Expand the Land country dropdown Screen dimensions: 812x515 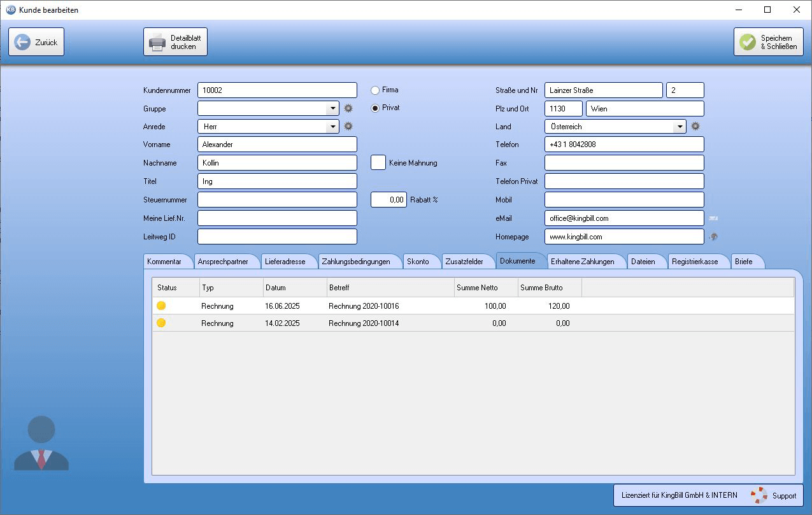pos(680,127)
